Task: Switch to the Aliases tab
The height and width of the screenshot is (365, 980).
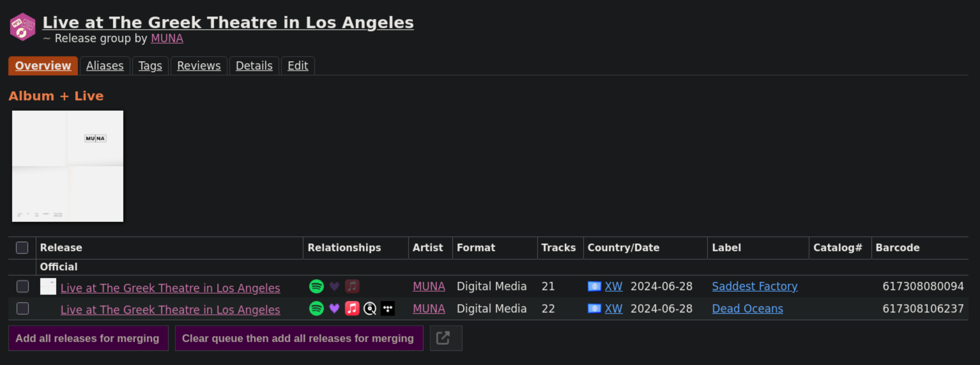Action: 105,66
